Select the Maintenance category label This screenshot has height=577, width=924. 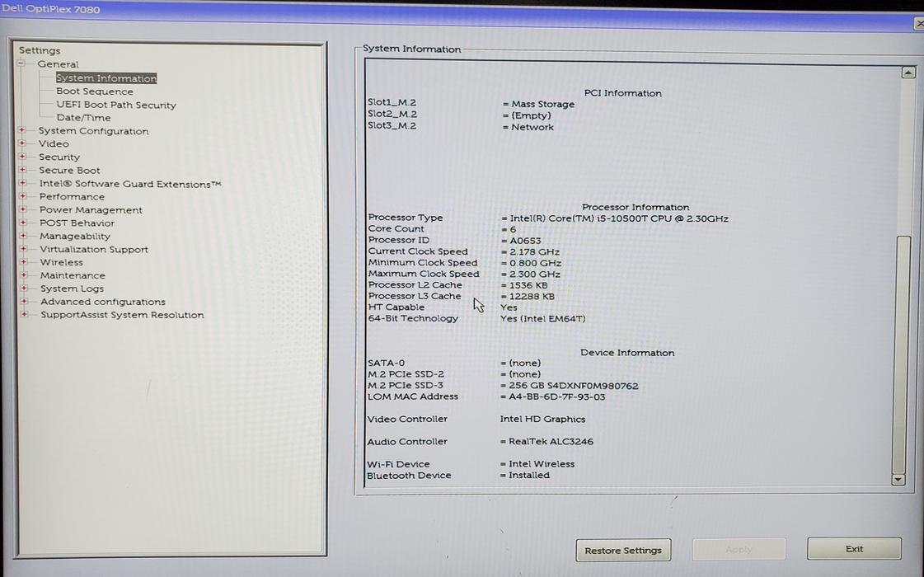(x=73, y=275)
